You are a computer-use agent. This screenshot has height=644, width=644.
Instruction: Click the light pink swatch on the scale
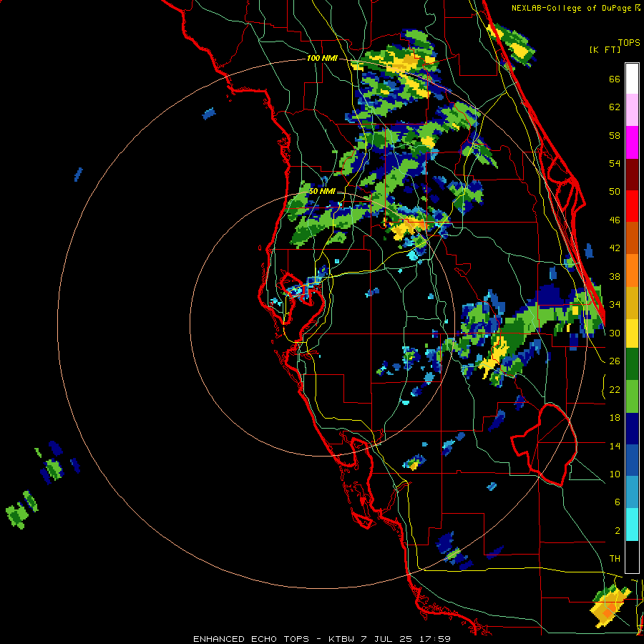coord(632,110)
